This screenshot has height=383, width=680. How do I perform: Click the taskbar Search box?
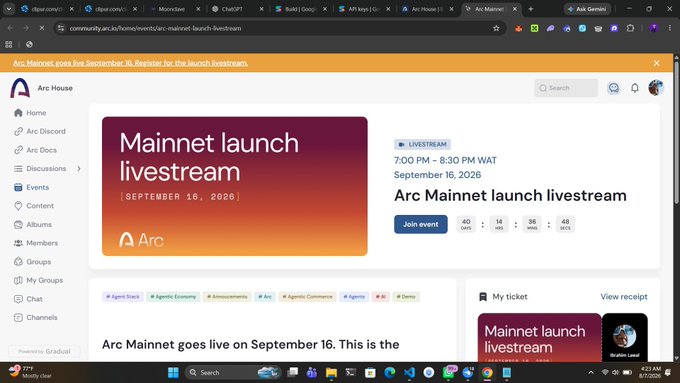click(x=233, y=373)
